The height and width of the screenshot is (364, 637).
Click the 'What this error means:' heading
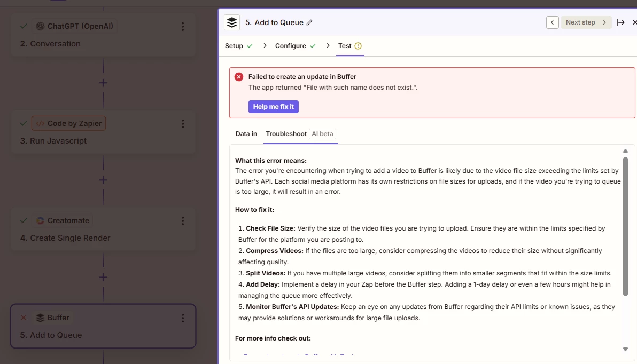click(x=271, y=161)
